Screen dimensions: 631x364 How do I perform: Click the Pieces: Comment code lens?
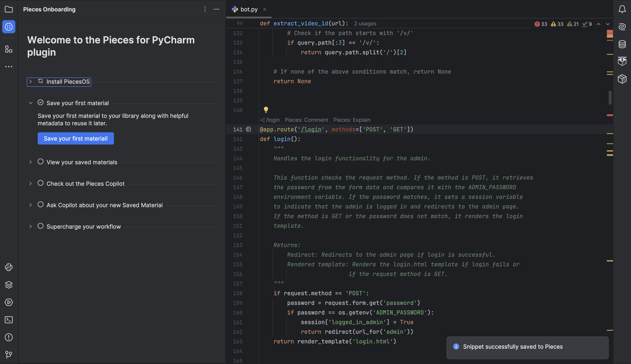click(x=306, y=120)
